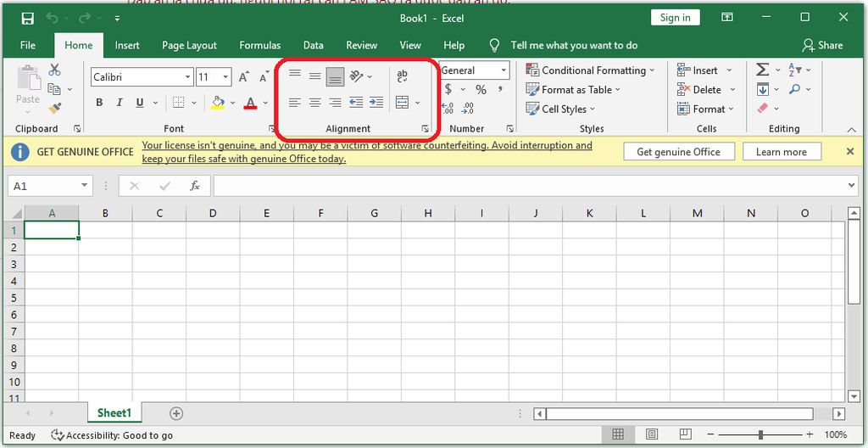Click the zoom slider in status bar
The height and width of the screenshot is (448, 868).
coord(761,435)
